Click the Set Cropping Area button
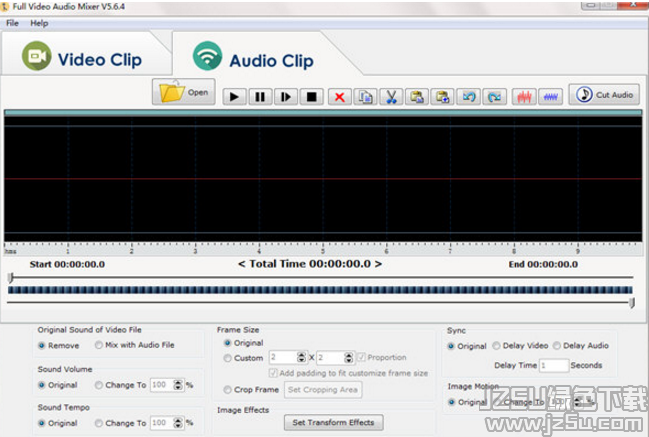This screenshot has height=437, width=649. pos(323,390)
